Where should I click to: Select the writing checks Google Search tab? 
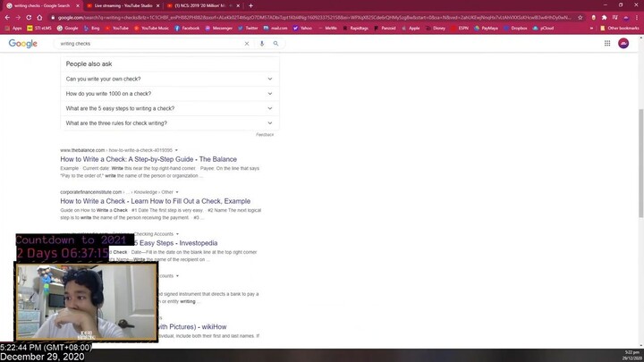point(43,5)
